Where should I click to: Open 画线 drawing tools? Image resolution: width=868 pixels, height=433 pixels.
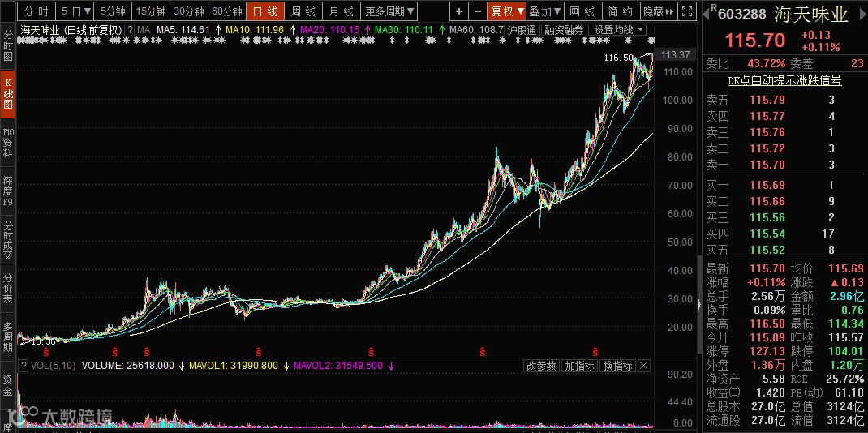coord(582,11)
